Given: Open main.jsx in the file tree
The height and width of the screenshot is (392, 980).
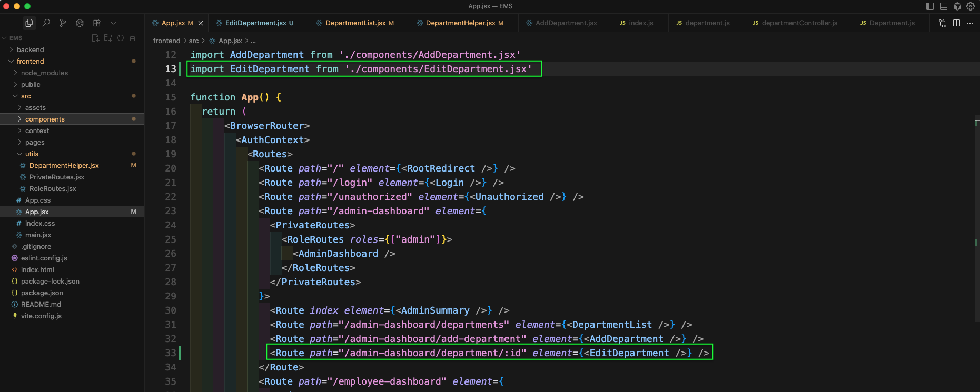Looking at the screenshot, I should pos(72,235).
